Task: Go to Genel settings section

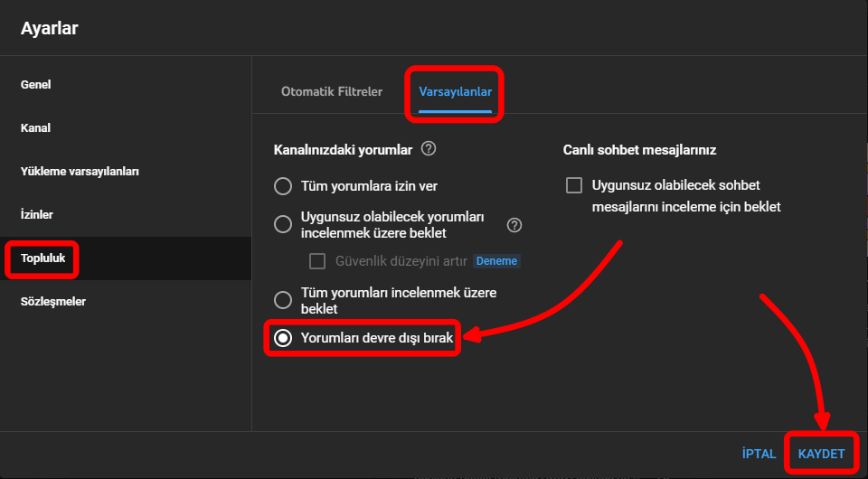Action: click(36, 85)
